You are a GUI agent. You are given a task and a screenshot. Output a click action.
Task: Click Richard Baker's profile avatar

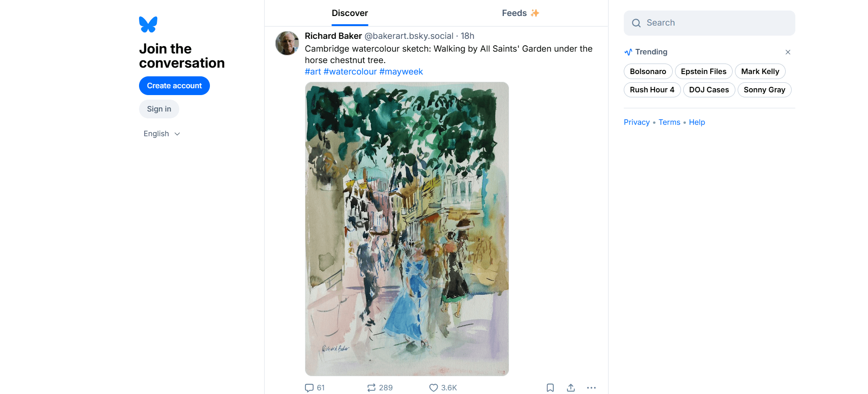coord(287,43)
